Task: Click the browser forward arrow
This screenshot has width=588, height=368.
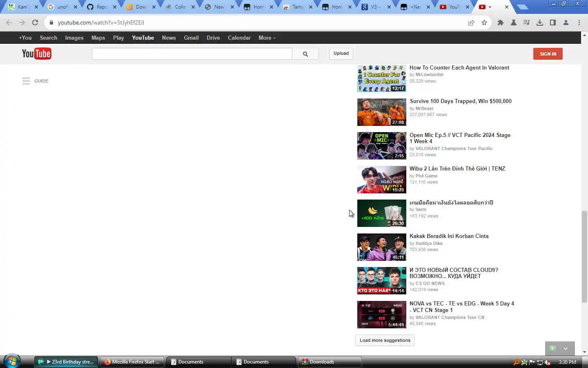Action: click(22, 22)
